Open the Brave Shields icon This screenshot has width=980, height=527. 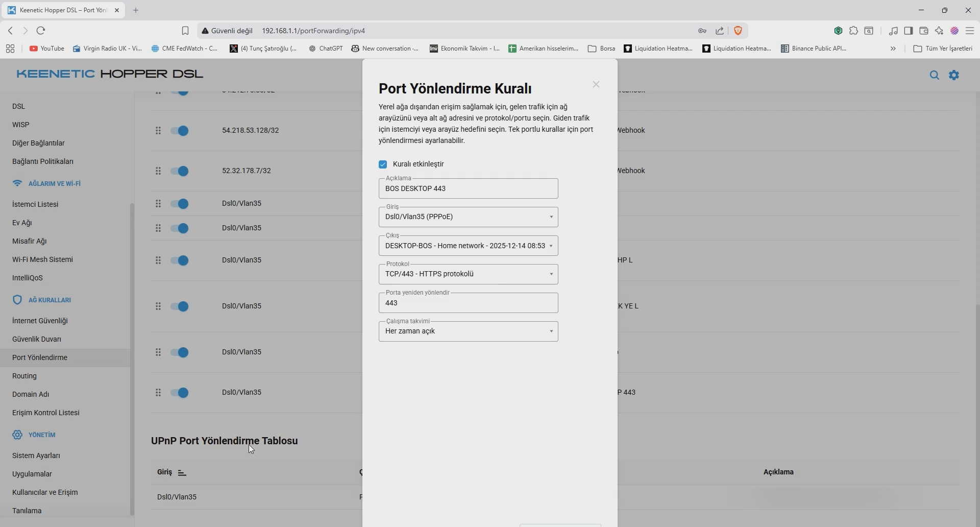[x=738, y=31]
